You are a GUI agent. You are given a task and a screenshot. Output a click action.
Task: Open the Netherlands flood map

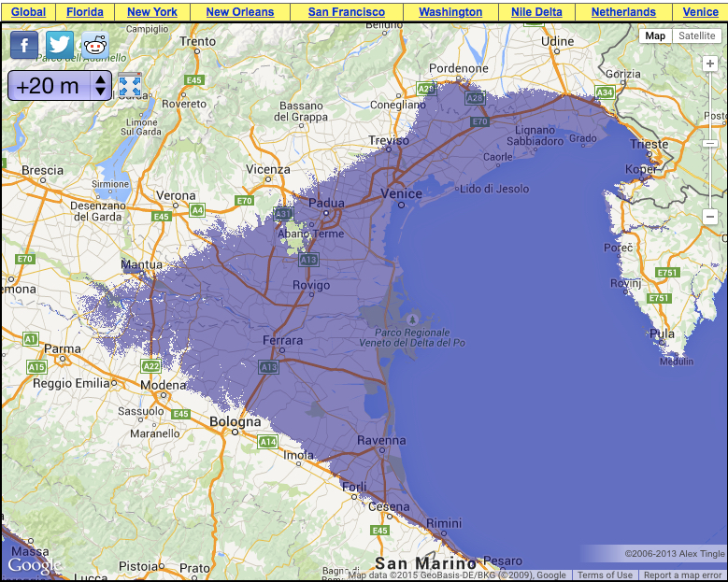click(x=623, y=12)
